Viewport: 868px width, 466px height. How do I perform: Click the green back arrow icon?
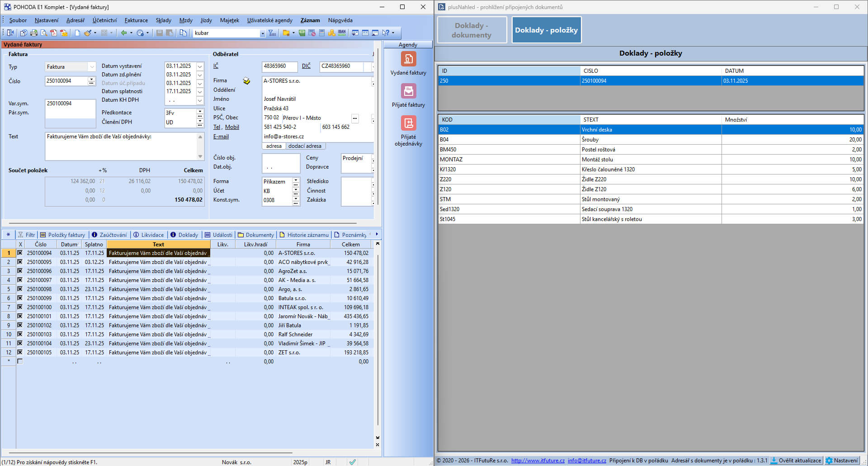click(123, 33)
